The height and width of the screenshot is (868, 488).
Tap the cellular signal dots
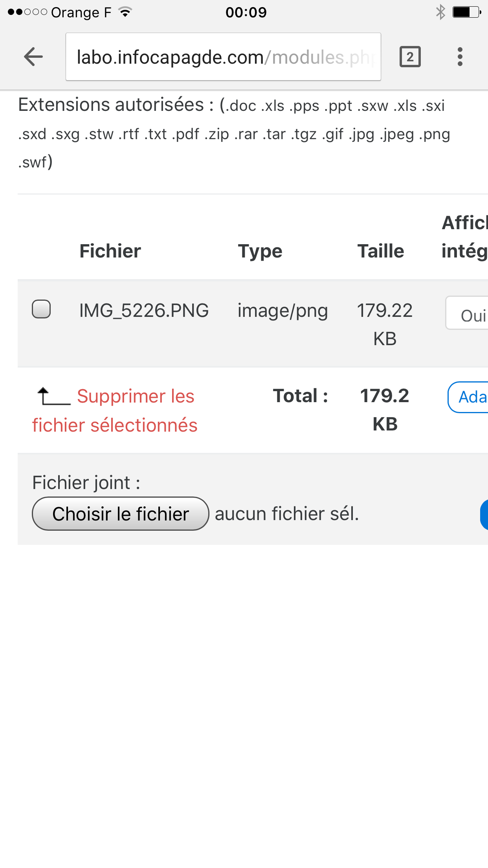coord(27,12)
